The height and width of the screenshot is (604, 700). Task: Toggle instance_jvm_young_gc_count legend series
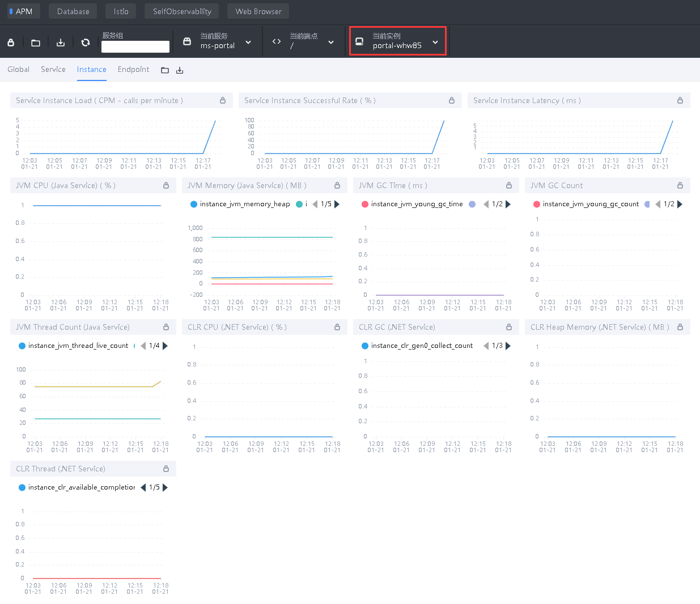pos(586,204)
